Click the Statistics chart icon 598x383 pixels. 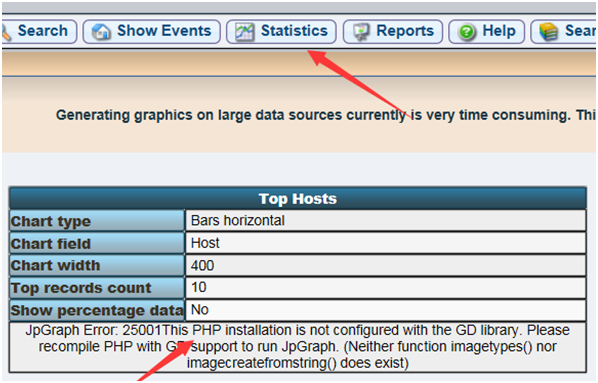(244, 32)
